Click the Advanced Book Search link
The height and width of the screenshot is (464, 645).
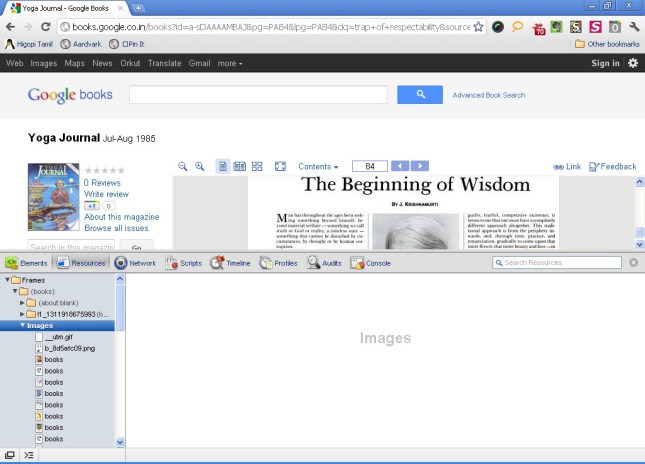pos(488,95)
